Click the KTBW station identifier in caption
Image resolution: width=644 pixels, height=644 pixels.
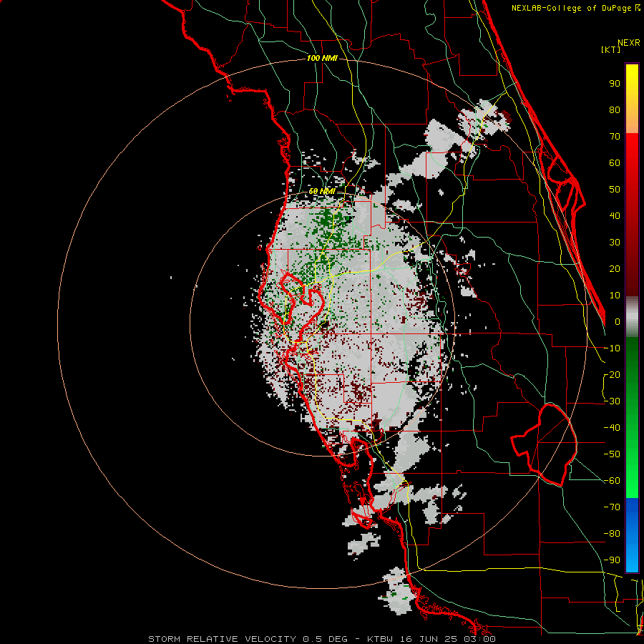coord(380,639)
